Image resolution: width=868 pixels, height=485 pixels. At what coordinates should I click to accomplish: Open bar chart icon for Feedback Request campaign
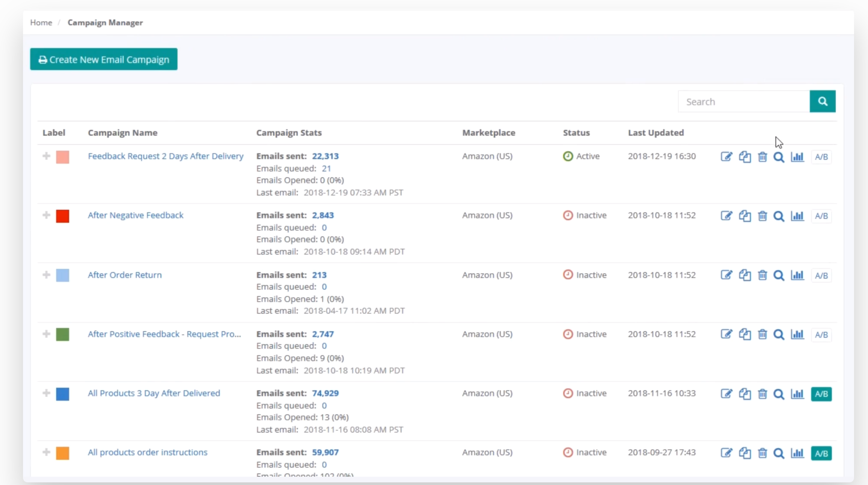point(797,156)
